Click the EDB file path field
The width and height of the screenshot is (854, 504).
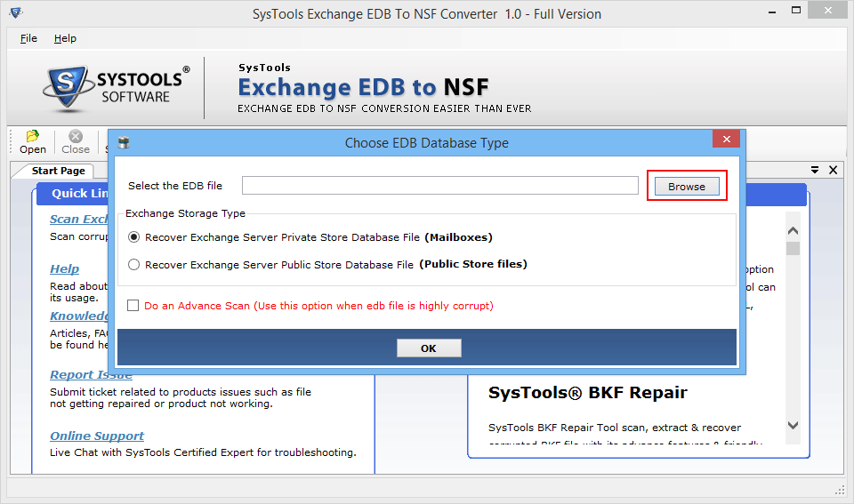[x=440, y=186]
